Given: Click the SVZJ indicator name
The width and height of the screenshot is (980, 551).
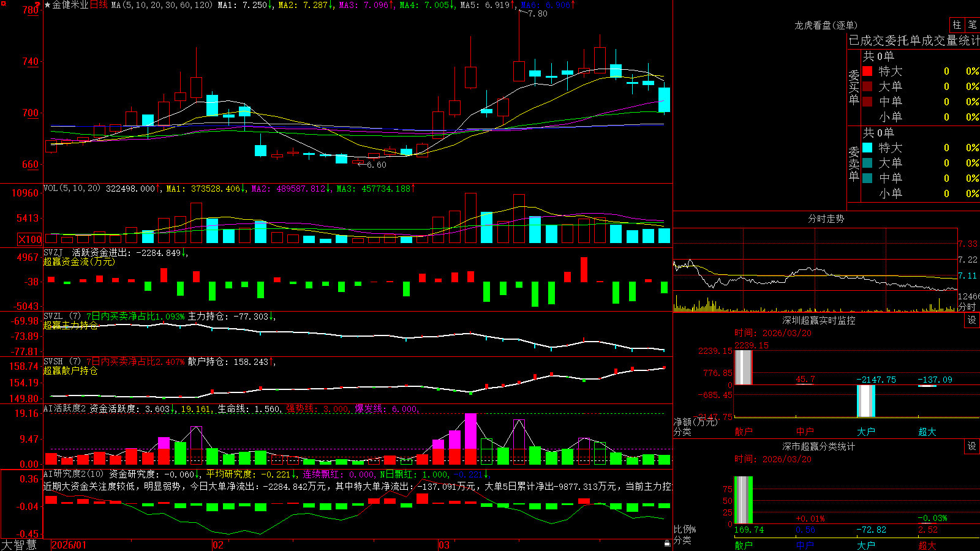Looking at the screenshot, I should pos(53,253).
